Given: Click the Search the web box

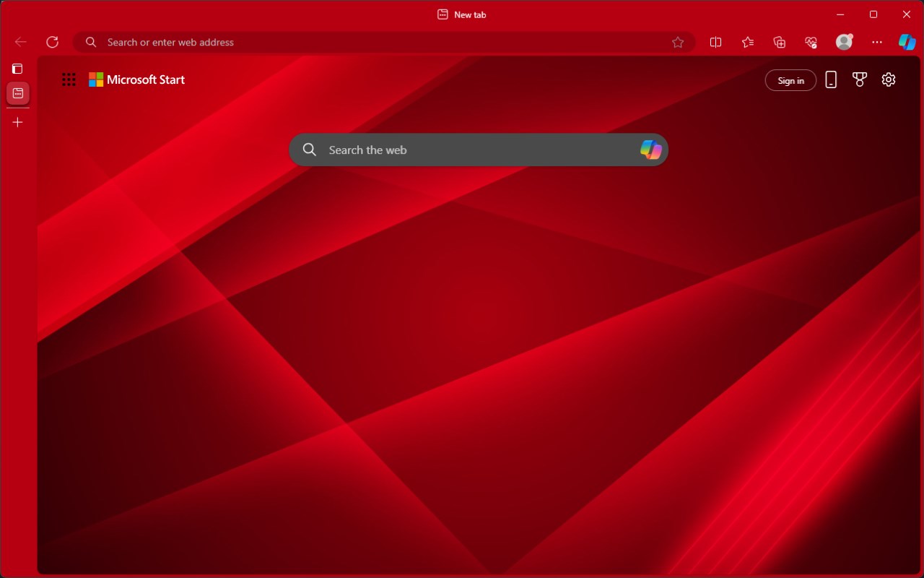Looking at the screenshot, I should coord(479,150).
